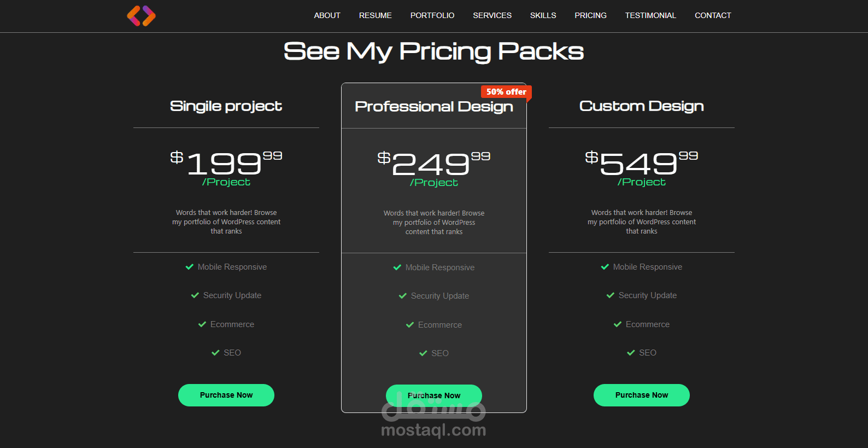The width and height of the screenshot is (868, 448).
Task: Click the 50% offer ribbon badge
Action: [506, 92]
